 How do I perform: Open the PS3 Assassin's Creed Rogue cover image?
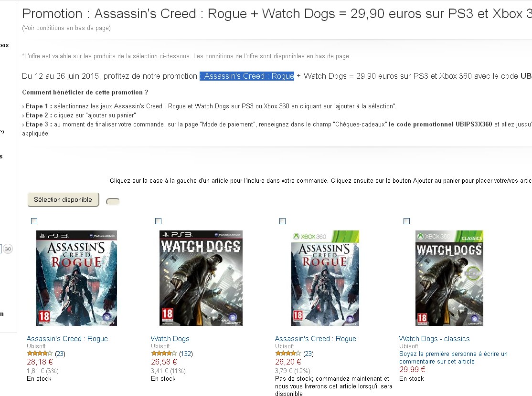coord(77,278)
